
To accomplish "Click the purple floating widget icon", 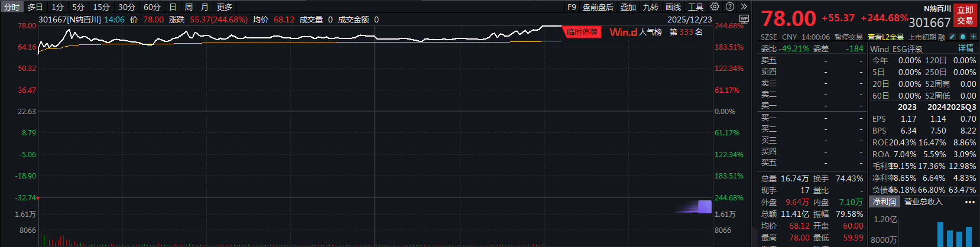I will tap(704, 206).
